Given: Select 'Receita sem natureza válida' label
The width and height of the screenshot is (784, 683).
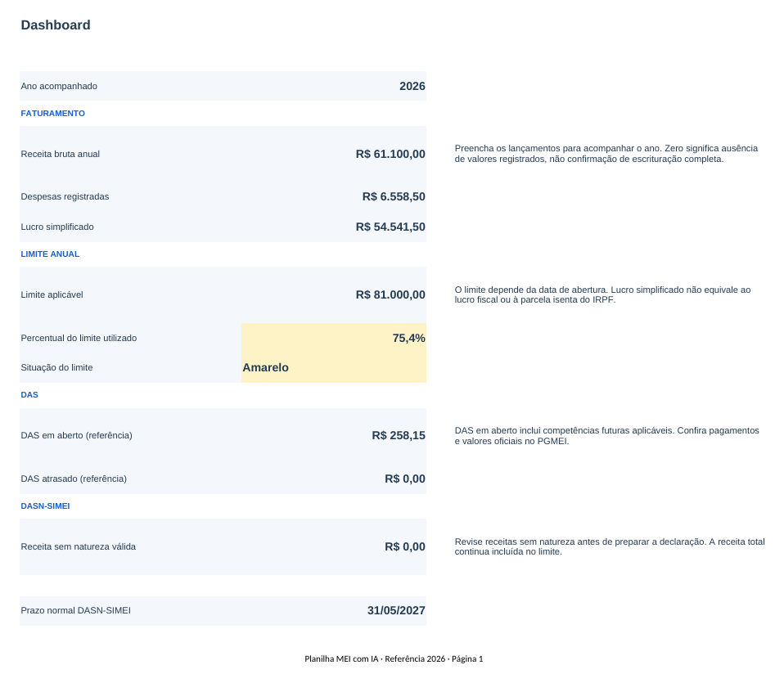Looking at the screenshot, I should point(78,546).
